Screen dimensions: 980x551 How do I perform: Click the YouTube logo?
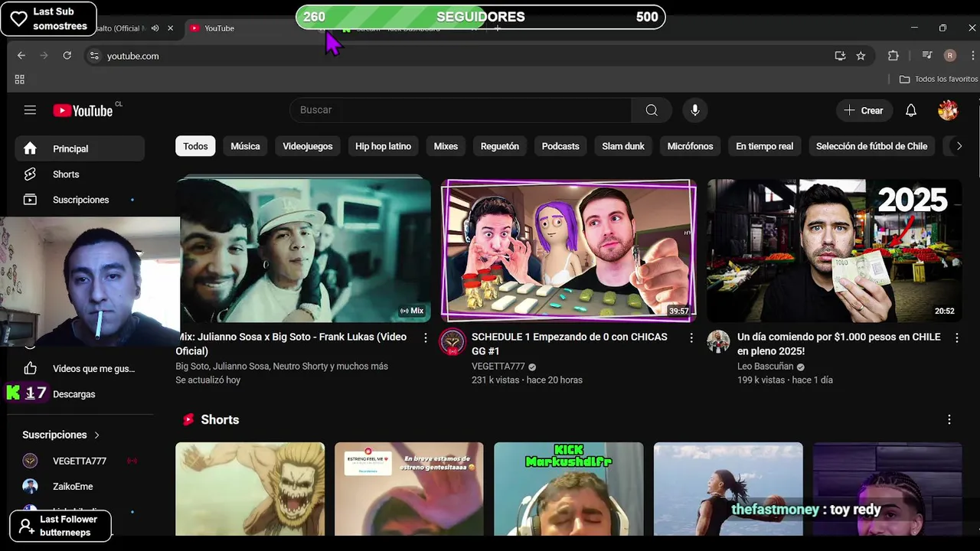(x=83, y=110)
